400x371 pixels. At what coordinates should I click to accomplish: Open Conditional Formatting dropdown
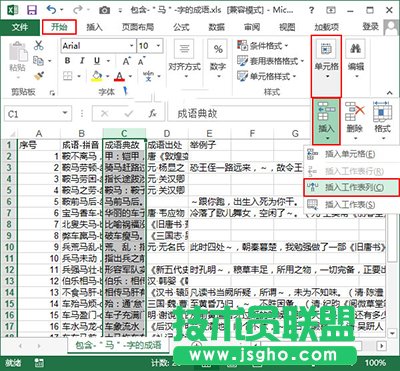(x=263, y=46)
